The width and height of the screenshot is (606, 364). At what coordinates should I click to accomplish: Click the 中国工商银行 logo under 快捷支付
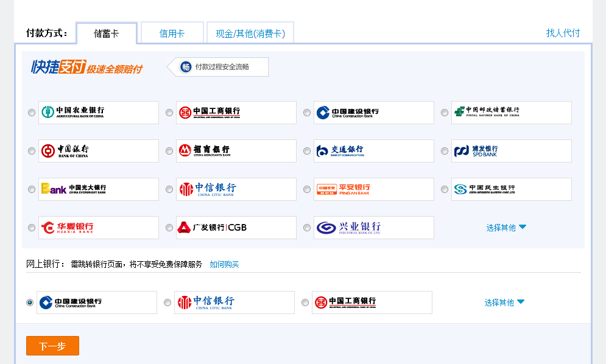236,113
